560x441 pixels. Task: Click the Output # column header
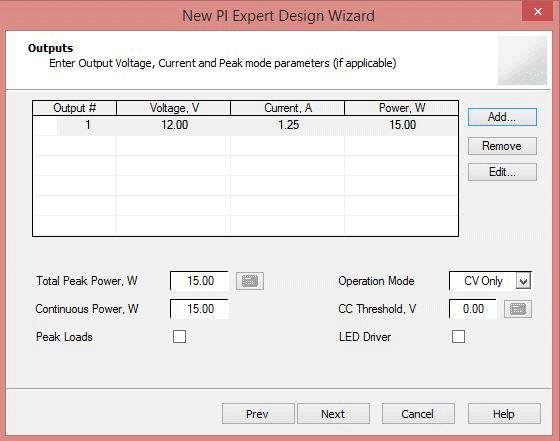[75, 108]
